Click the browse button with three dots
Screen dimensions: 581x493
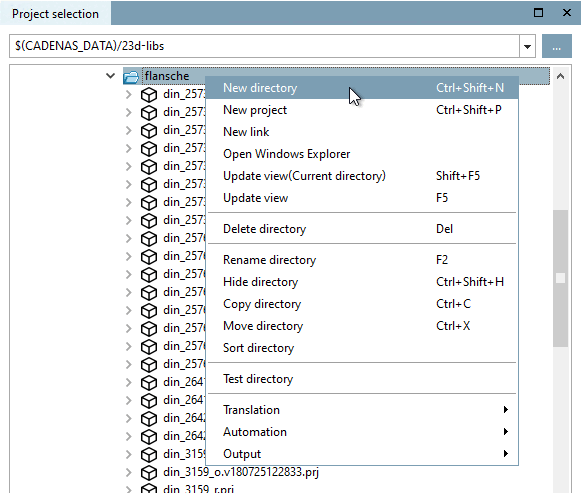(557, 46)
